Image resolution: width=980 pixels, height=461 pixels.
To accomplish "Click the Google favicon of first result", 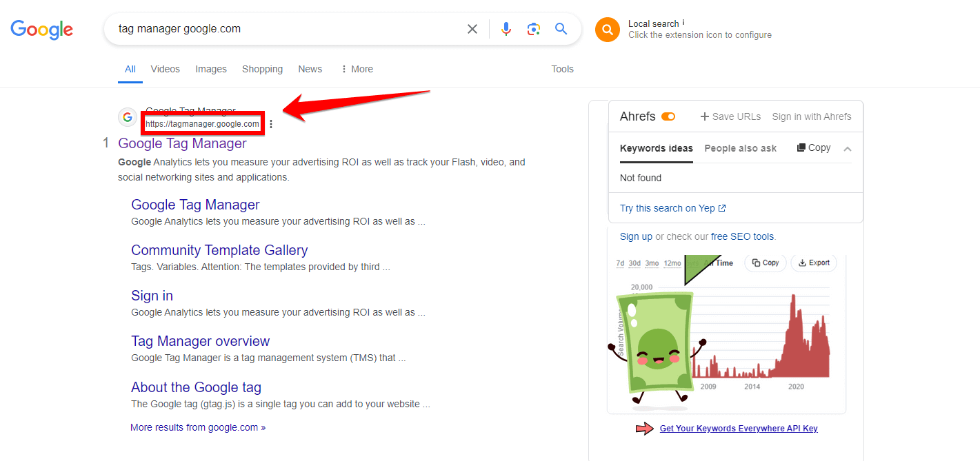I will [x=127, y=117].
